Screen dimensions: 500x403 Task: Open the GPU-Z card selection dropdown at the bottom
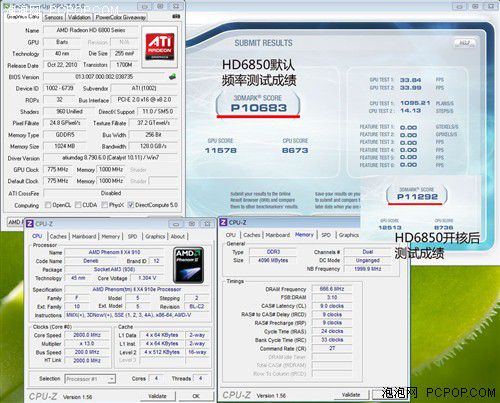tap(15, 222)
